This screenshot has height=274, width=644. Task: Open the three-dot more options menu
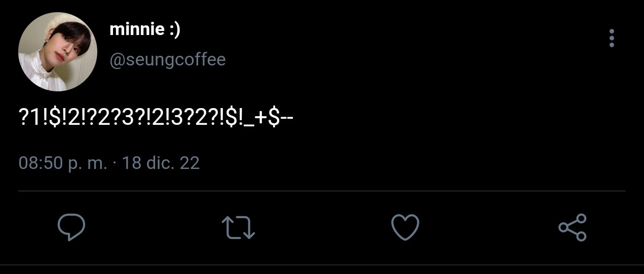[612, 39]
